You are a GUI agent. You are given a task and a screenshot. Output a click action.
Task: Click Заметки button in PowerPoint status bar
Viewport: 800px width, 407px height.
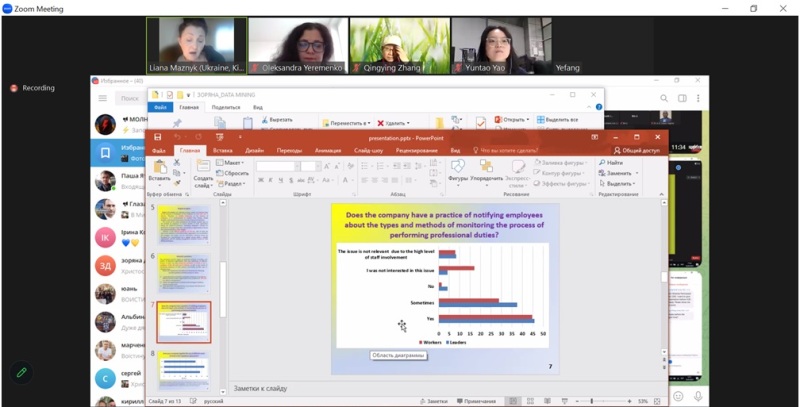pos(435,401)
